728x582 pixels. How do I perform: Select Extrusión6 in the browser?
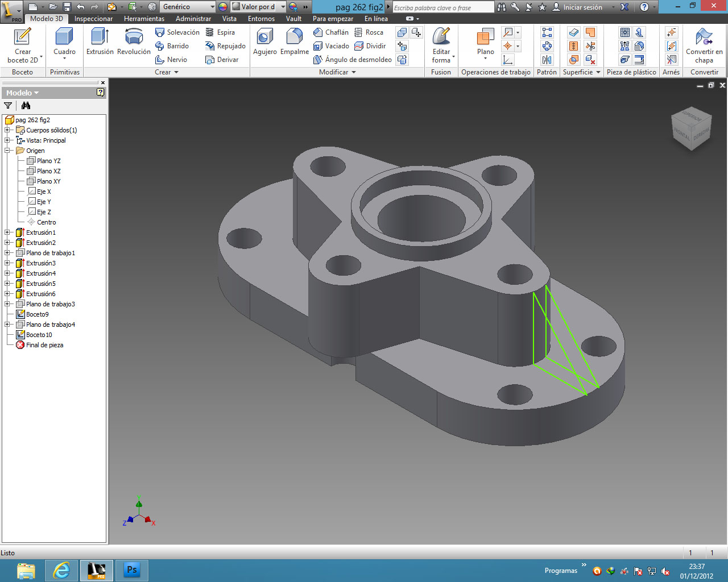tap(36, 294)
